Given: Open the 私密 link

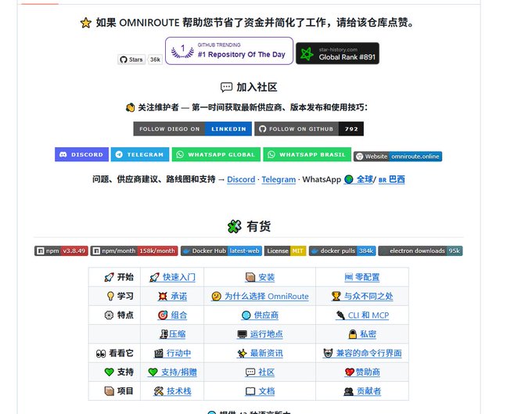Looking at the screenshot, I should click(x=362, y=334).
